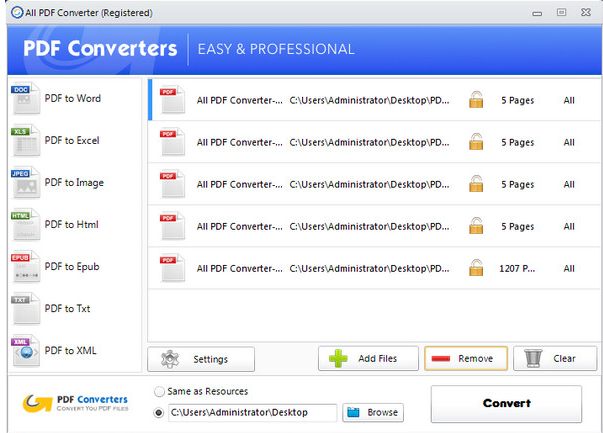
Task: Click the XML icon for PDF to XML
Action: coord(25,350)
